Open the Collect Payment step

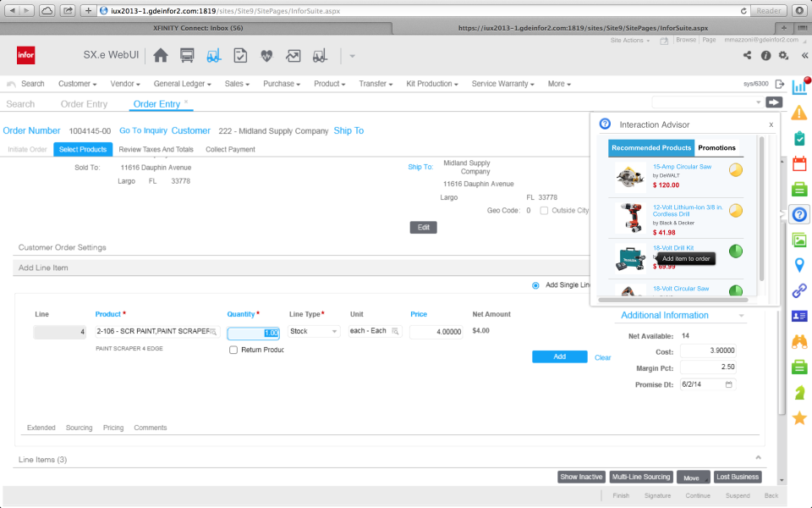tap(230, 149)
